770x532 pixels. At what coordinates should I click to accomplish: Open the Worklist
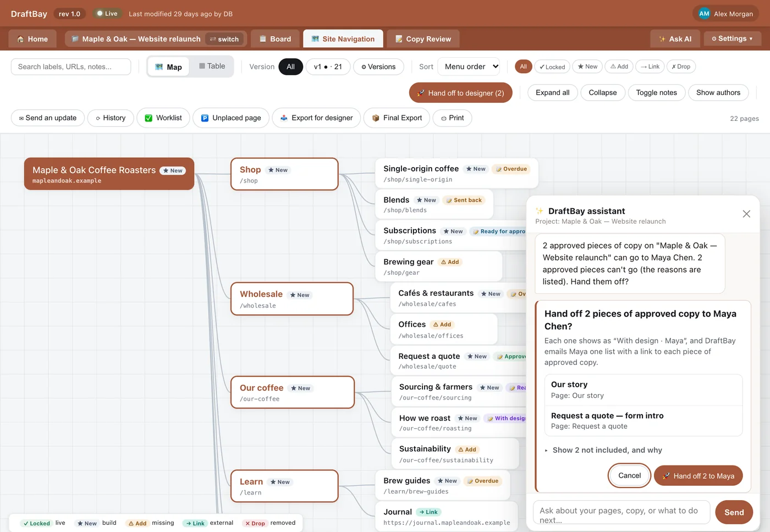coord(163,118)
